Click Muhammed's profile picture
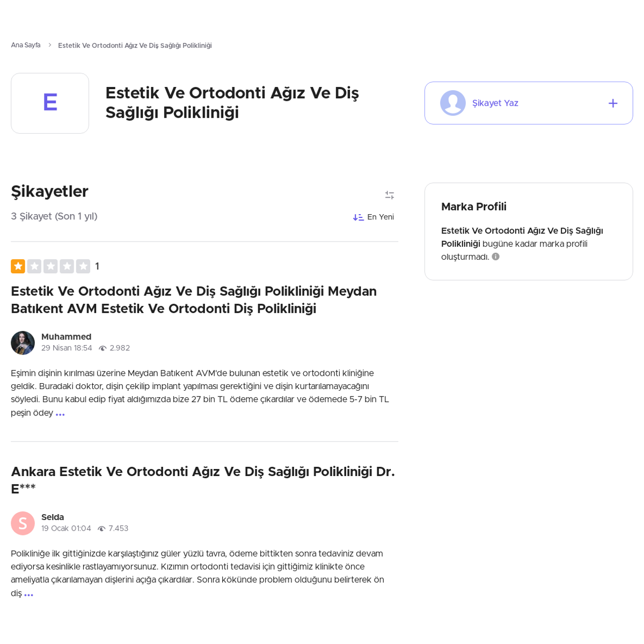 point(23,343)
